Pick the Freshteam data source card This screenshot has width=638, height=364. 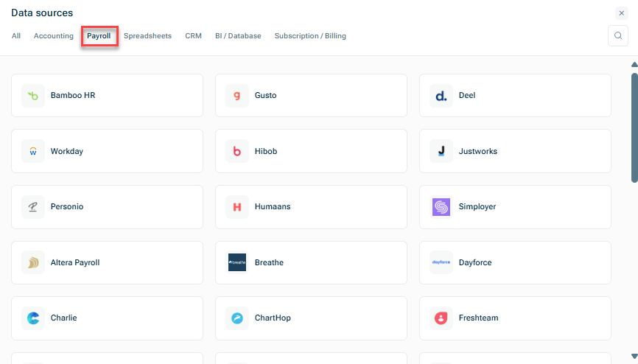[x=515, y=318]
